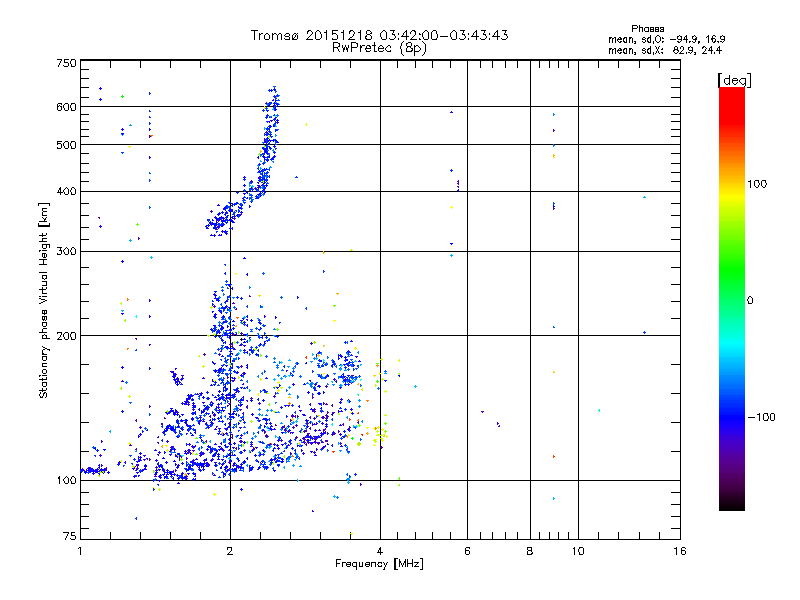Click the "16" frequency axis tick label
The image size is (800, 600).
[x=680, y=551]
